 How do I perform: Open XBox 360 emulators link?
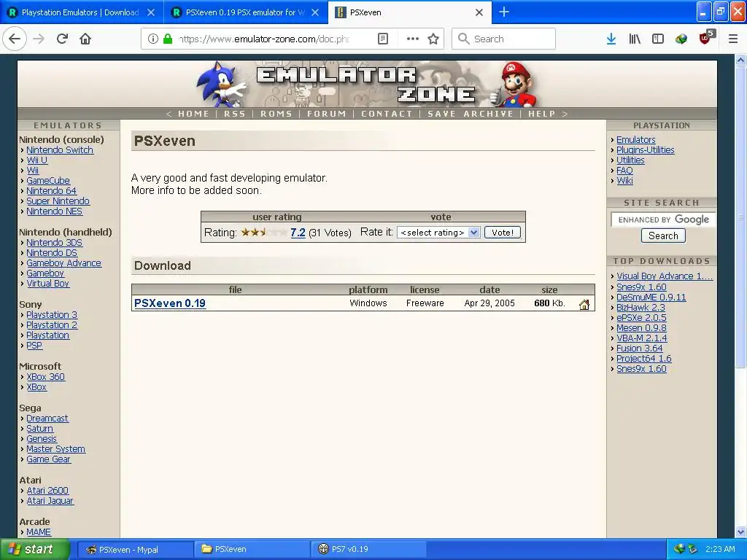click(45, 377)
